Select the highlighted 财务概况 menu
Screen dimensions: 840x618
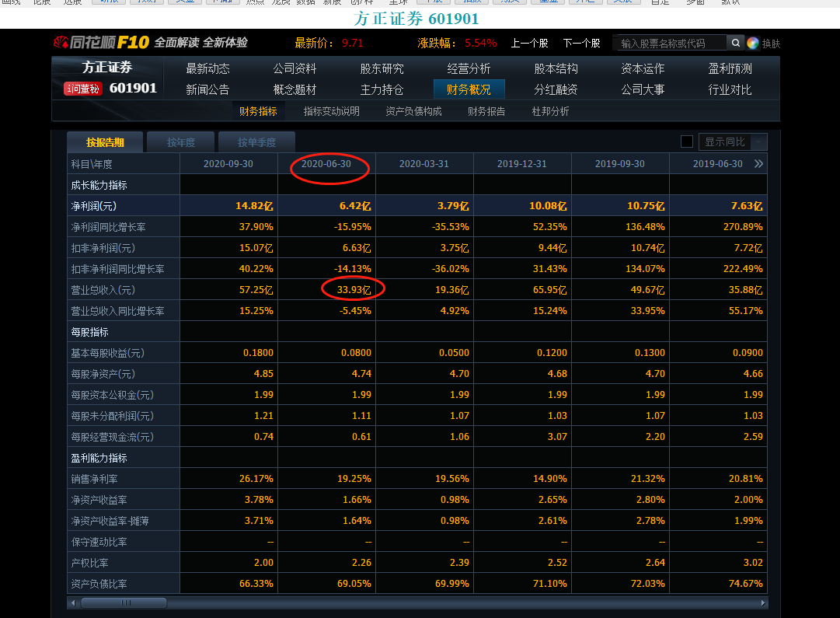click(x=469, y=89)
